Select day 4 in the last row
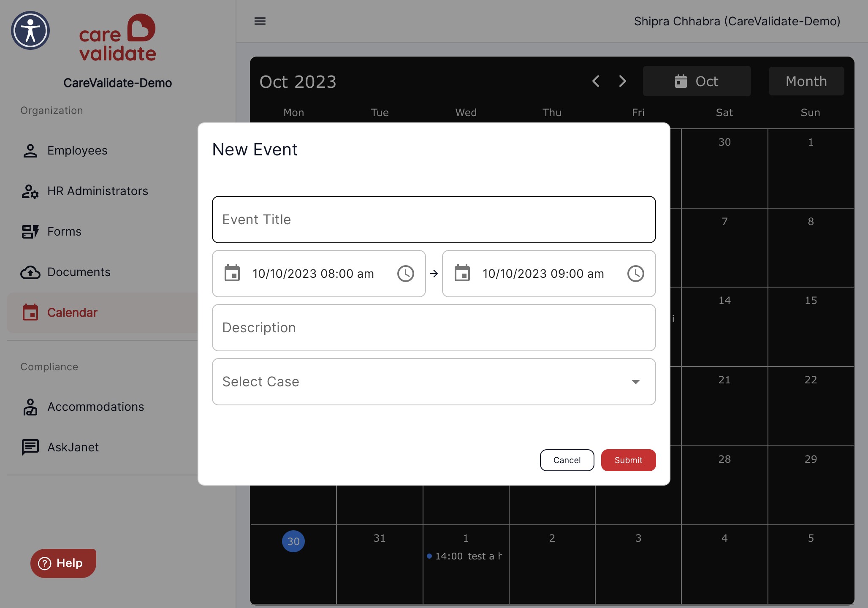This screenshot has width=868, height=608. click(x=724, y=538)
